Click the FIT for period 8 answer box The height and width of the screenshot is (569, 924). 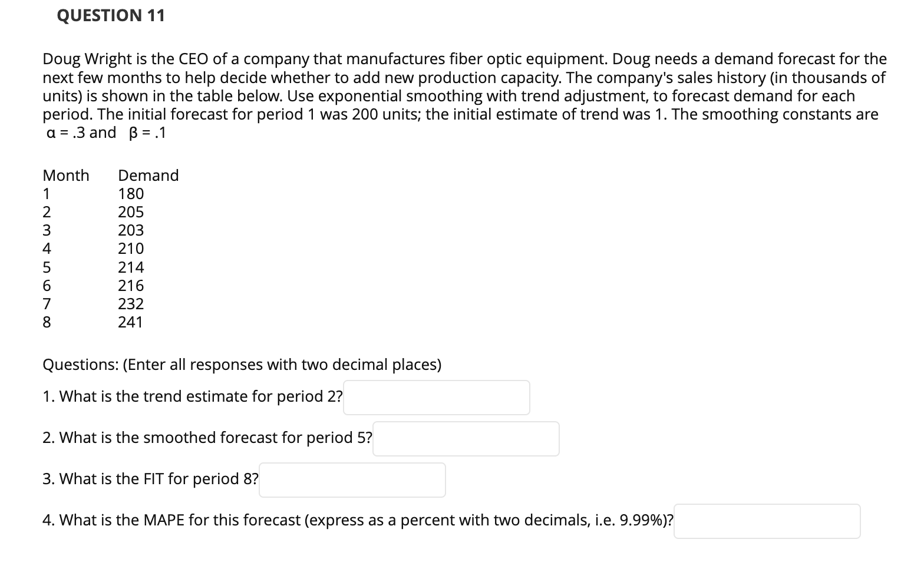click(352, 480)
